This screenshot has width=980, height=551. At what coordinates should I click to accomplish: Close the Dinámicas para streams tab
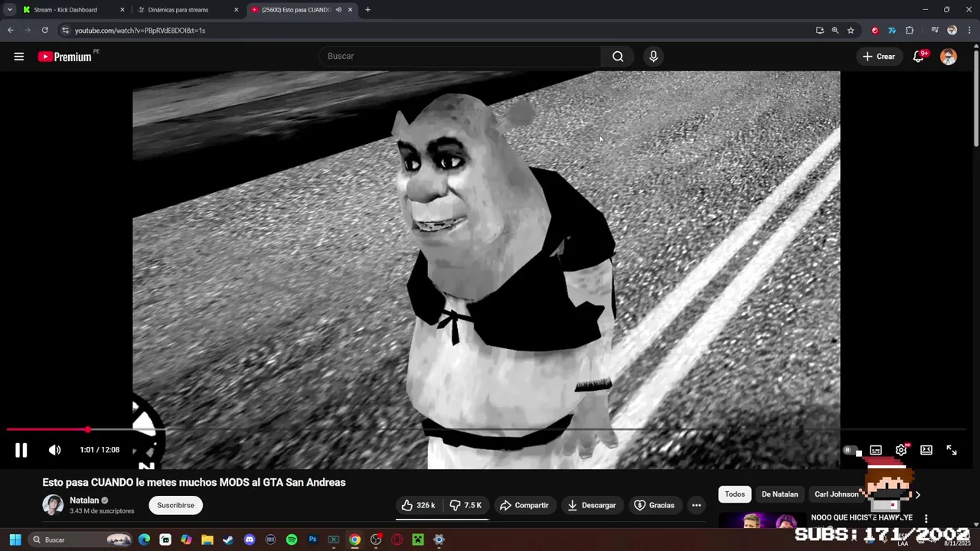pyautogui.click(x=236, y=10)
